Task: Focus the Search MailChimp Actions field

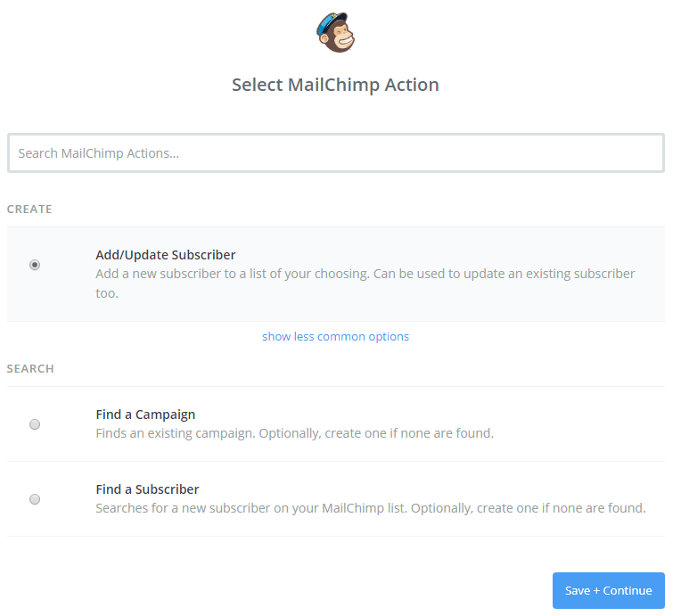Action: (336, 153)
